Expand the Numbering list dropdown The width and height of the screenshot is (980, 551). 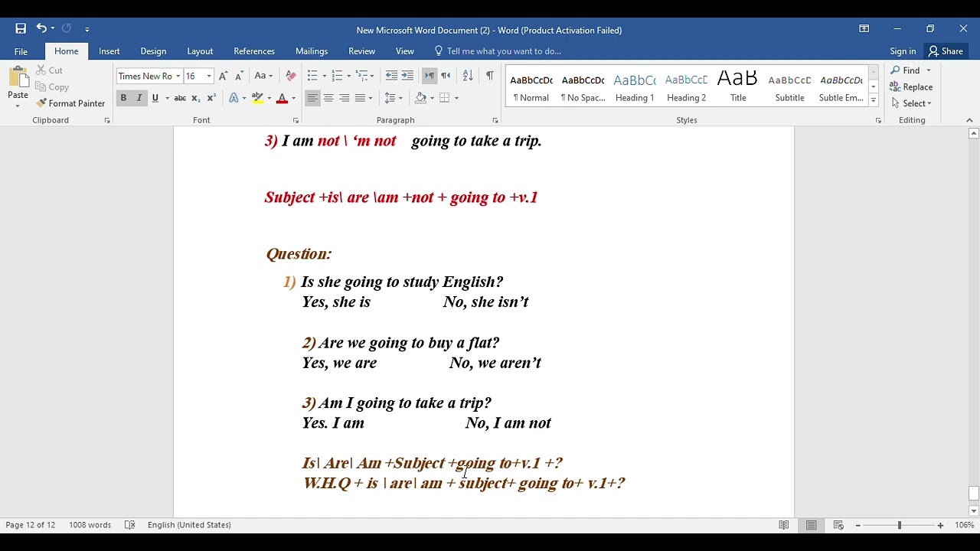348,76
